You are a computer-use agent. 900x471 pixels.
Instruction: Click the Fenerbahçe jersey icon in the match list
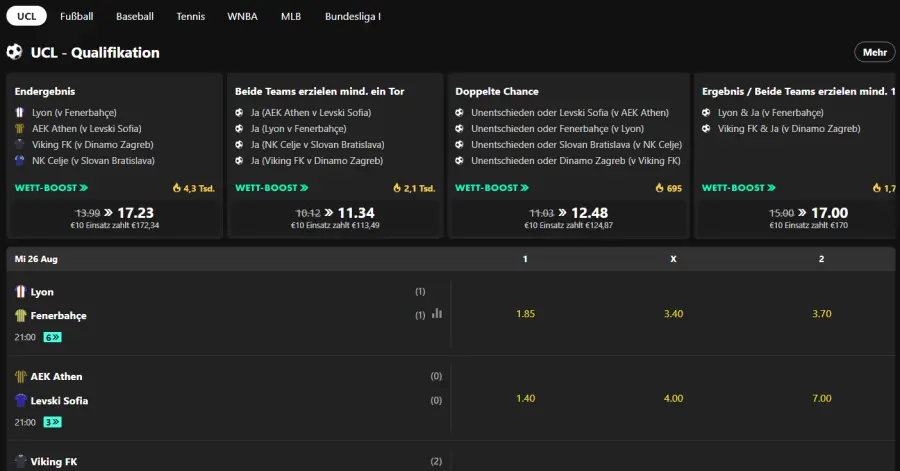click(21, 316)
